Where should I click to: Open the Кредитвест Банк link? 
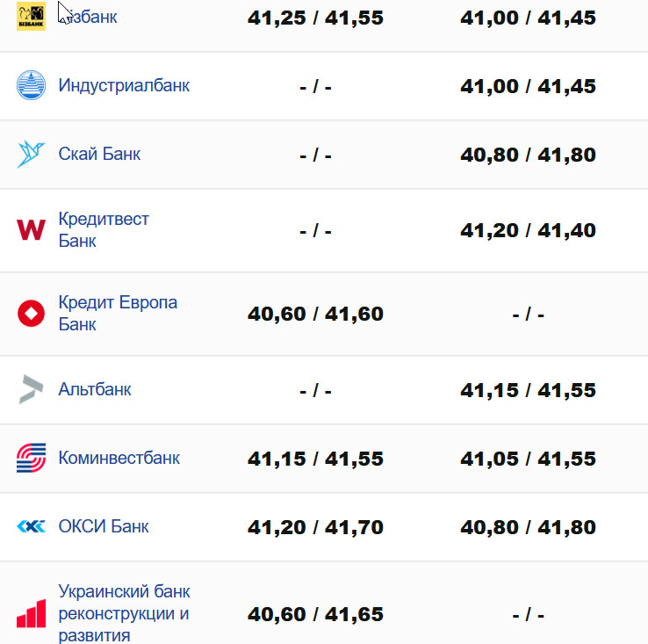pos(104,229)
